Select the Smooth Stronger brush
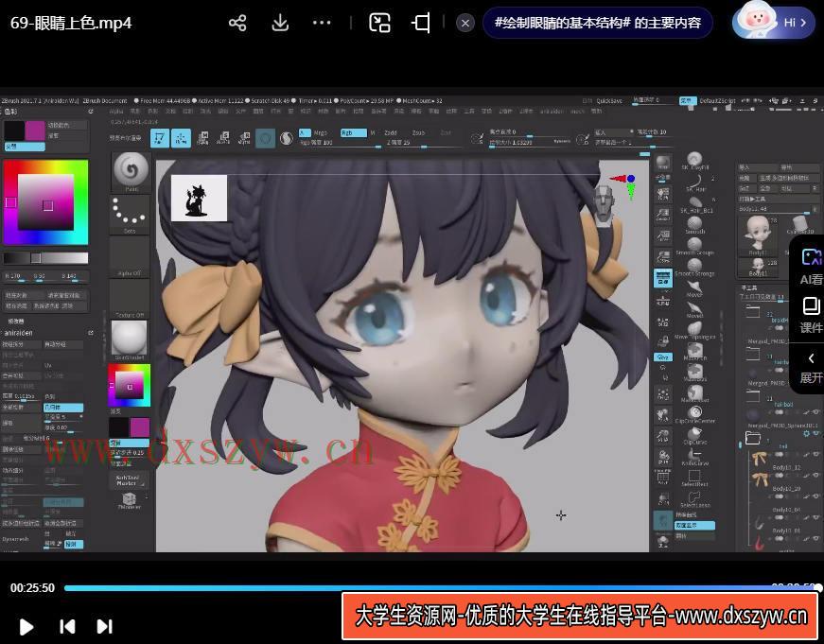Screen dimensions: 824x644 coord(694,267)
